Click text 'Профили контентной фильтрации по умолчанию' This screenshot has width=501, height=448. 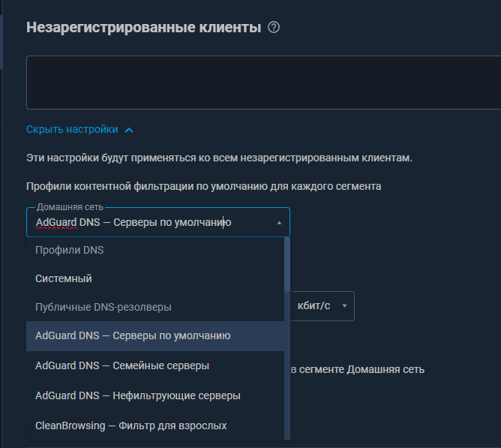(147, 186)
